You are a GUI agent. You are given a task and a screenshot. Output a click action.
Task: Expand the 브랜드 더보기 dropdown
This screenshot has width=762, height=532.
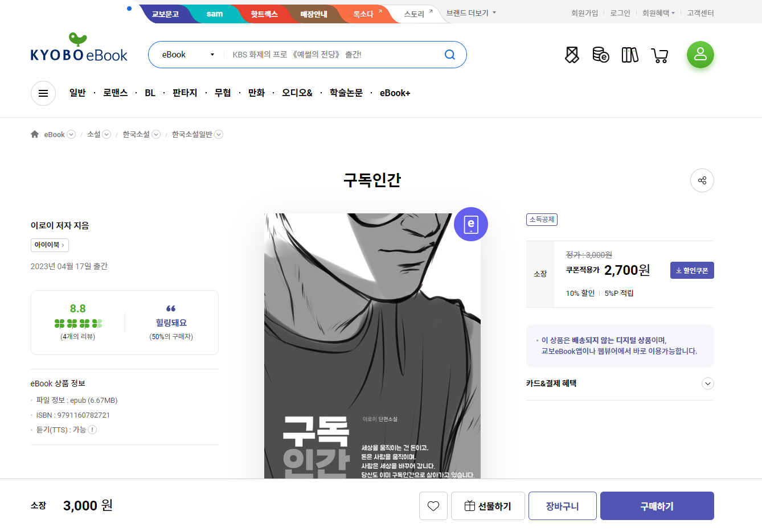tap(471, 13)
